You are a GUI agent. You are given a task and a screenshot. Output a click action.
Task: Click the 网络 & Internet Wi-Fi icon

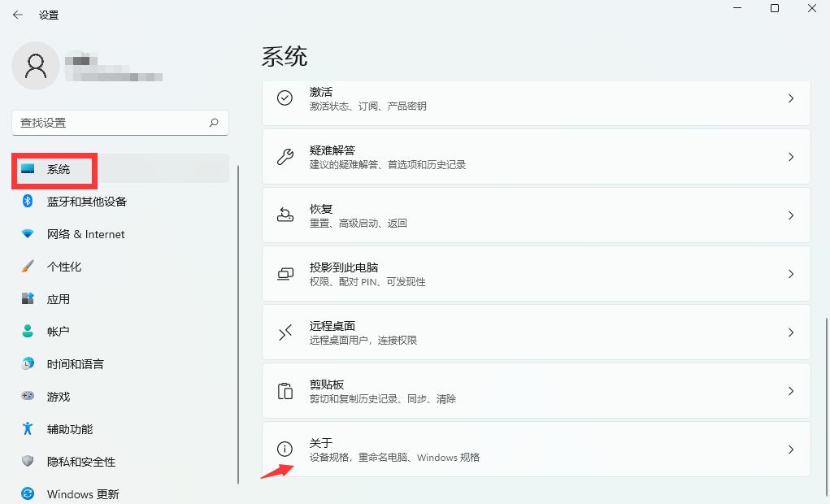click(x=28, y=233)
